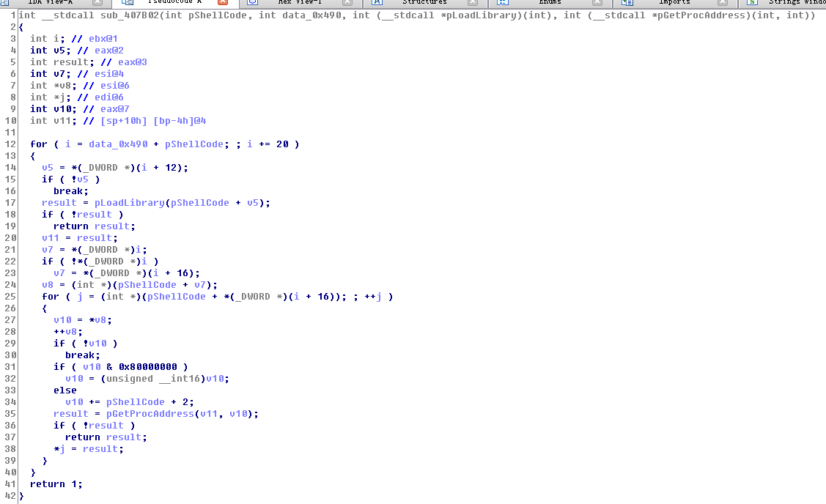Select the 'v11 = result;' statement
The width and height of the screenshot is (826, 504).
80,238
